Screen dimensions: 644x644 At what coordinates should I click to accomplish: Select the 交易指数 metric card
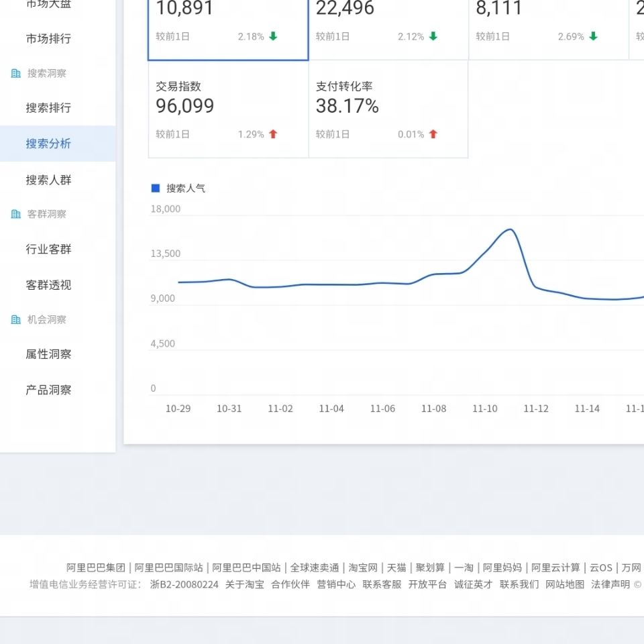228,109
